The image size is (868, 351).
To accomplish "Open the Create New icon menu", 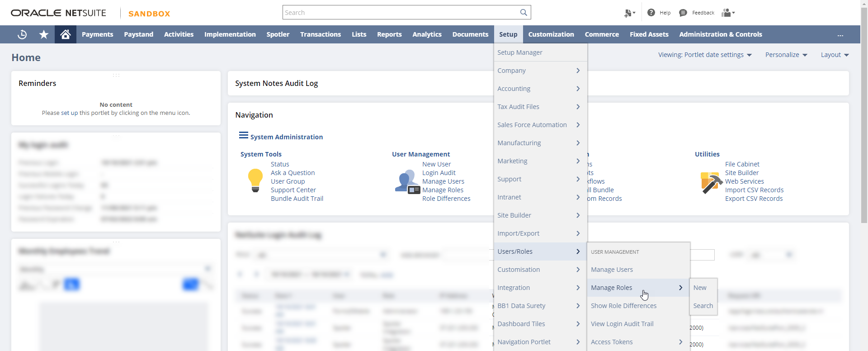I will point(630,13).
